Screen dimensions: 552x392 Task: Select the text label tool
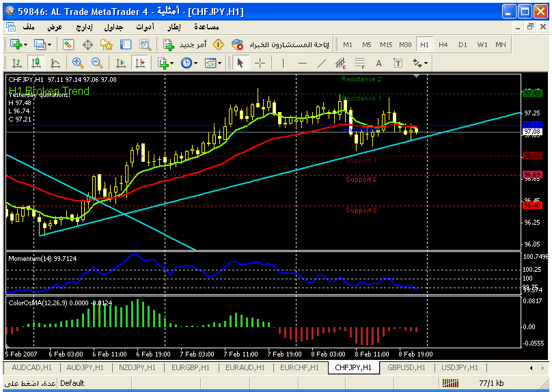(x=378, y=63)
